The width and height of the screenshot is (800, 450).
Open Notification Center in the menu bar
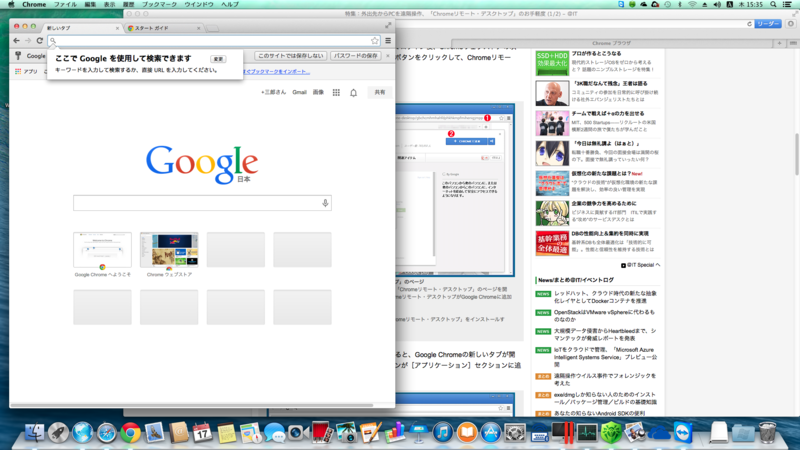tap(788, 4)
